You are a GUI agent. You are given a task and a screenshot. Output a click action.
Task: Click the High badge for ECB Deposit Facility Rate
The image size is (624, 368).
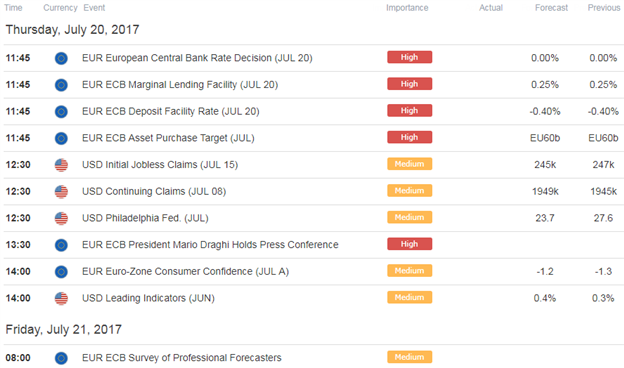(410, 111)
